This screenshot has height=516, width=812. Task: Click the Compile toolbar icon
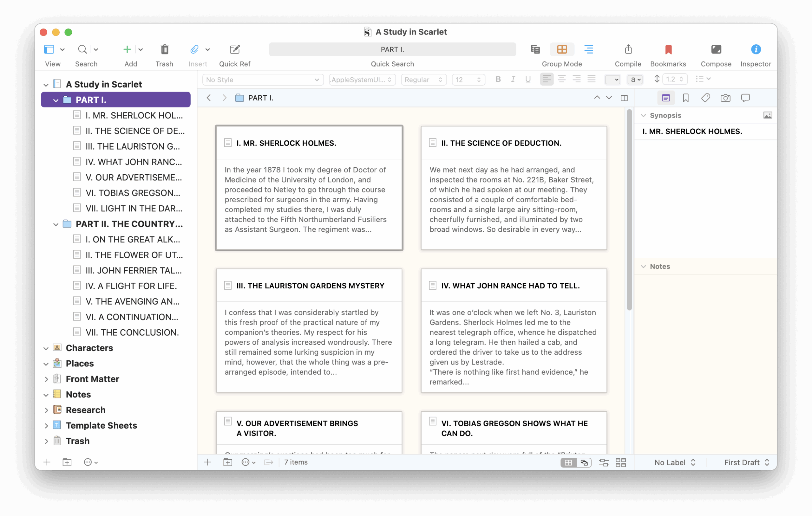628,49
